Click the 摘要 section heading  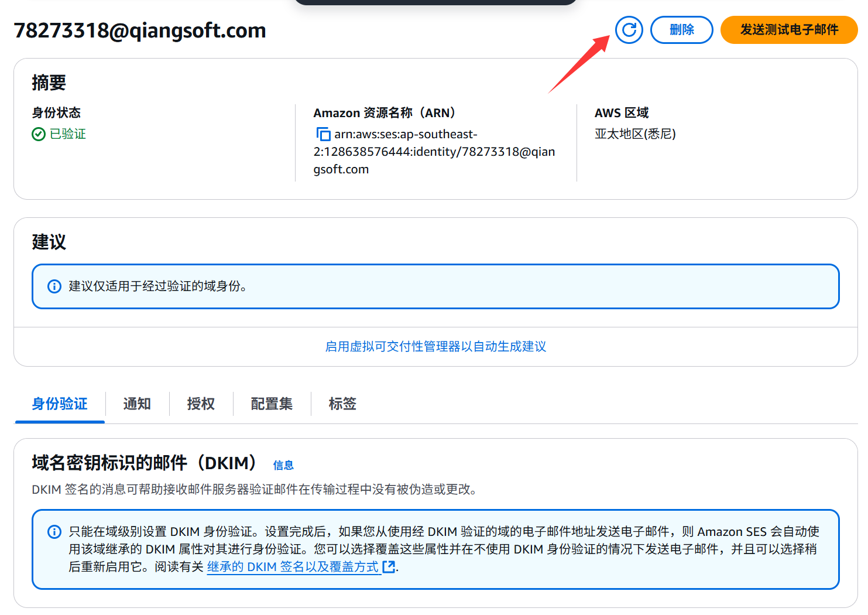49,83
